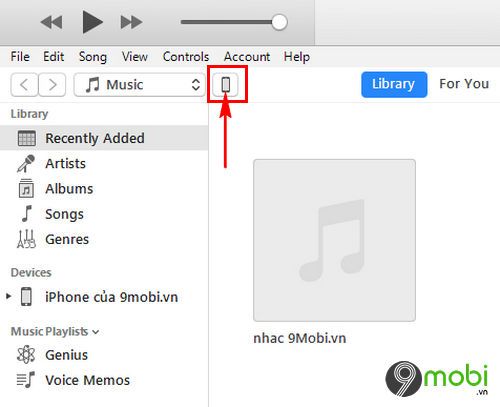The width and height of the screenshot is (500, 407).
Task: Go to the For You tab
Action: tap(464, 84)
